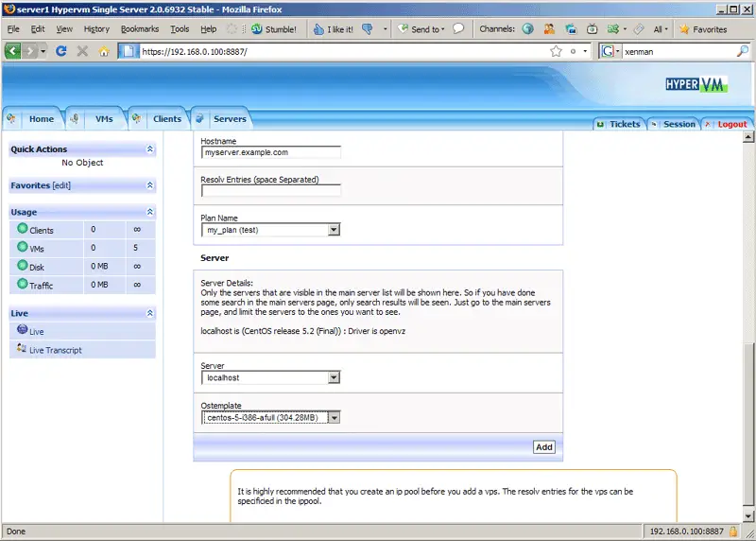The width and height of the screenshot is (756, 541).
Task: Hit the Stumble! toolbar button
Action: [274, 29]
